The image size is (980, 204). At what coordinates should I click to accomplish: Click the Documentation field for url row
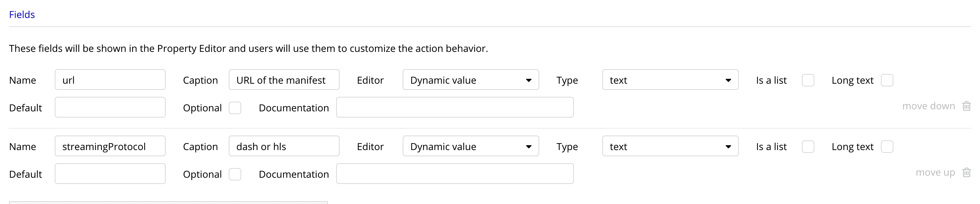455,108
